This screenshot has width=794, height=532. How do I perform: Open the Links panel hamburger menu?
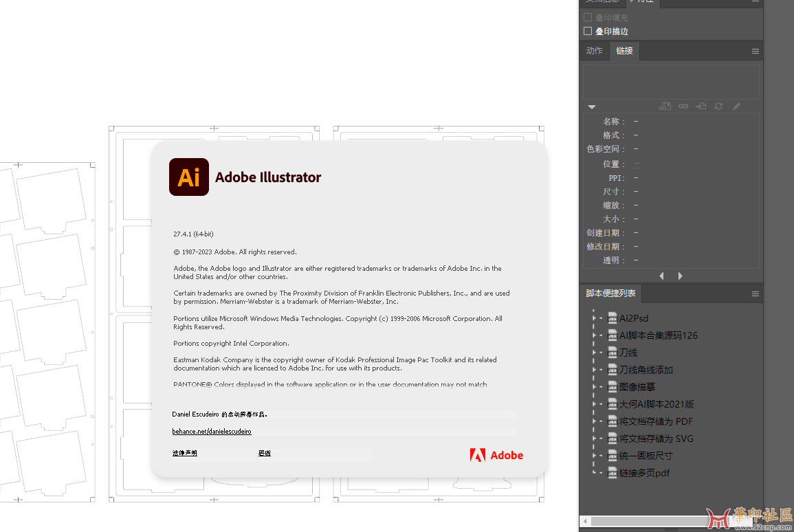[x=755, y=51]
